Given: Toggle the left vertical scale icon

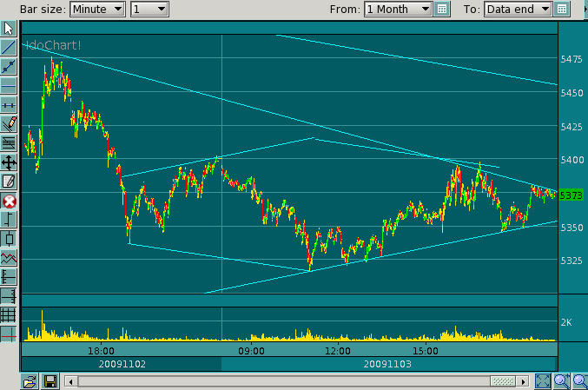Looking at the screenshot, I should tap(9, 277).
